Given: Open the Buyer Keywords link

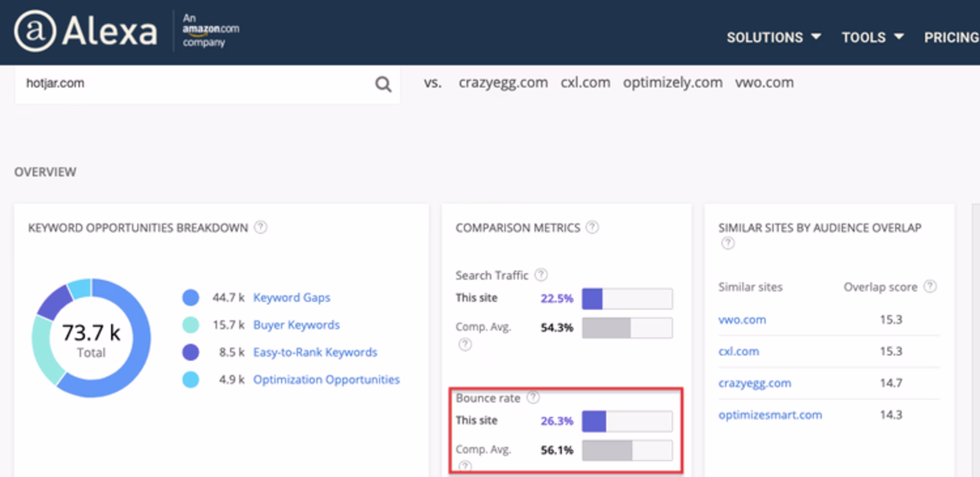Looking at the screenshot, I should click(297, 325).
